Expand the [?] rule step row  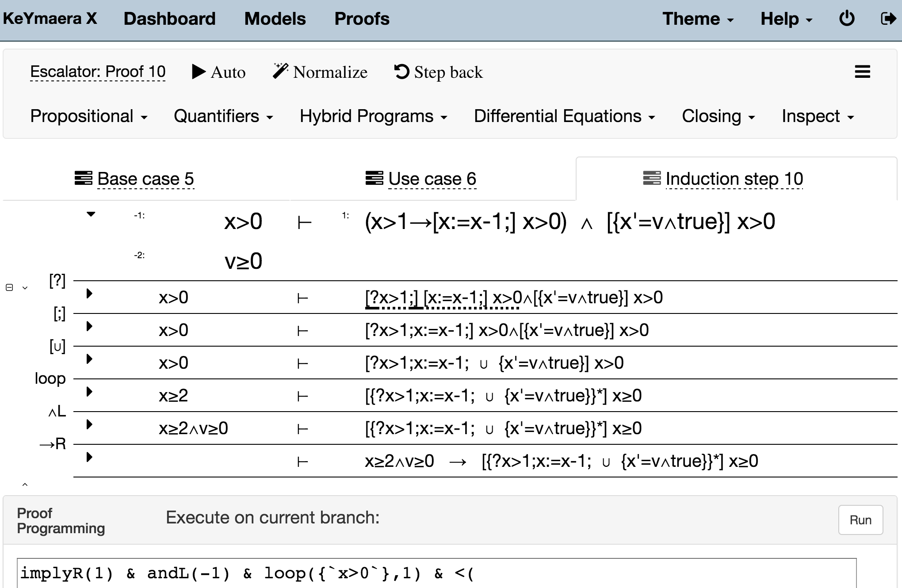coord(89,294)
